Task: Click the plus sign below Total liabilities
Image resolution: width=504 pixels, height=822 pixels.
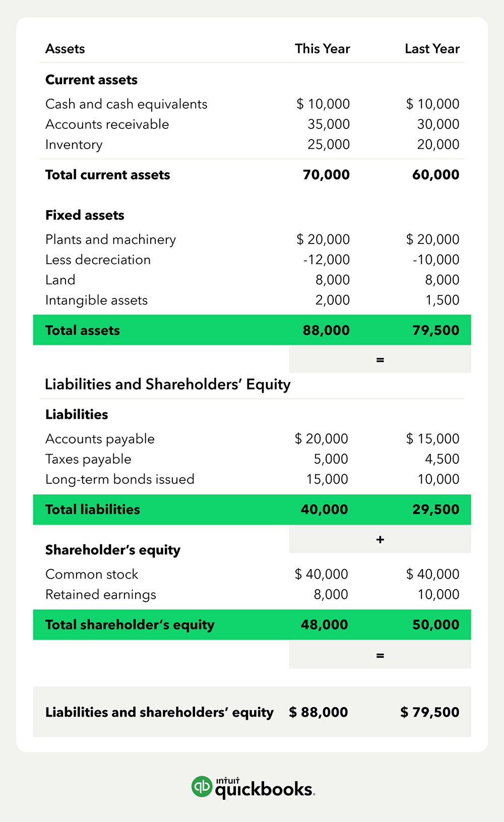Action: (x=380, y=540)
